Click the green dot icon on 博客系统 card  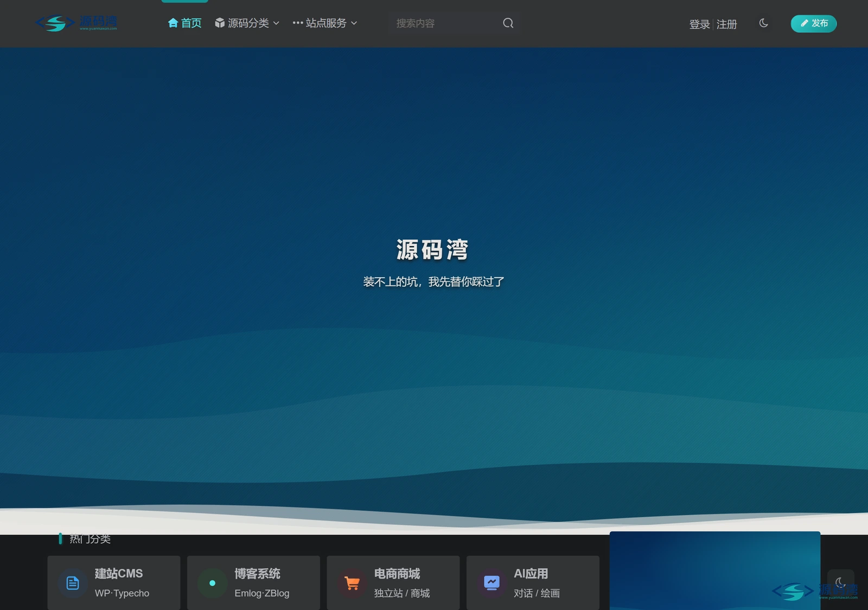[213, 583]
